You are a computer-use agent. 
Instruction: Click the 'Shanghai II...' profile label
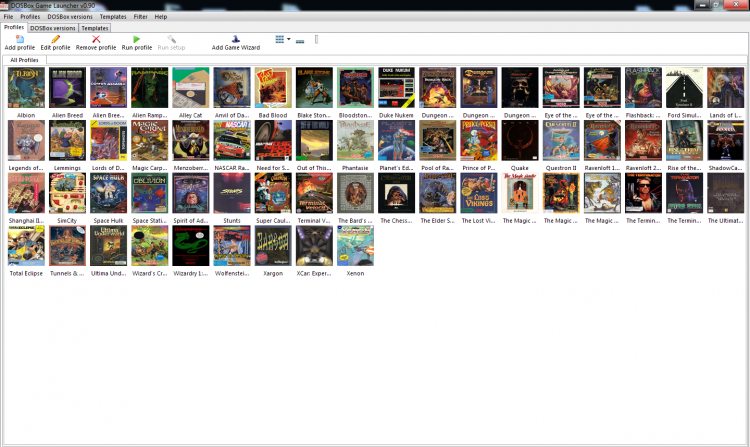pyautogui.click(x=26, y=221)
